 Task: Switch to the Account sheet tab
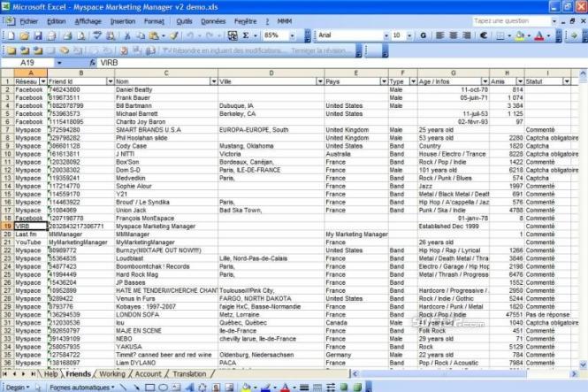point(149,374)
